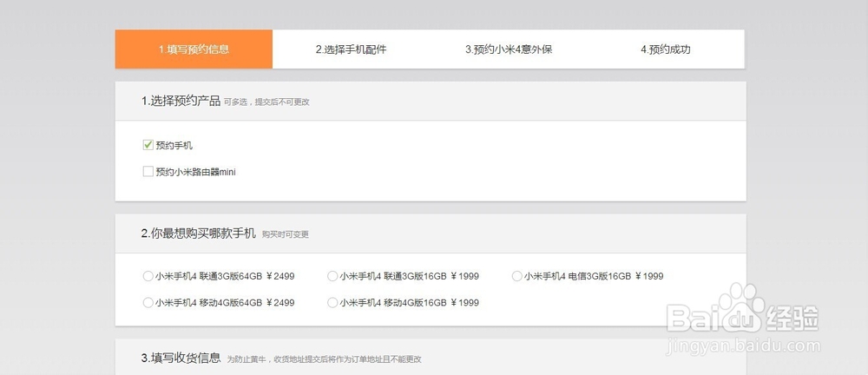The width and height of the screenshot is (868, 375).
Task: Click the 1.选择预约产品 section heading
Action: point(181,102)
